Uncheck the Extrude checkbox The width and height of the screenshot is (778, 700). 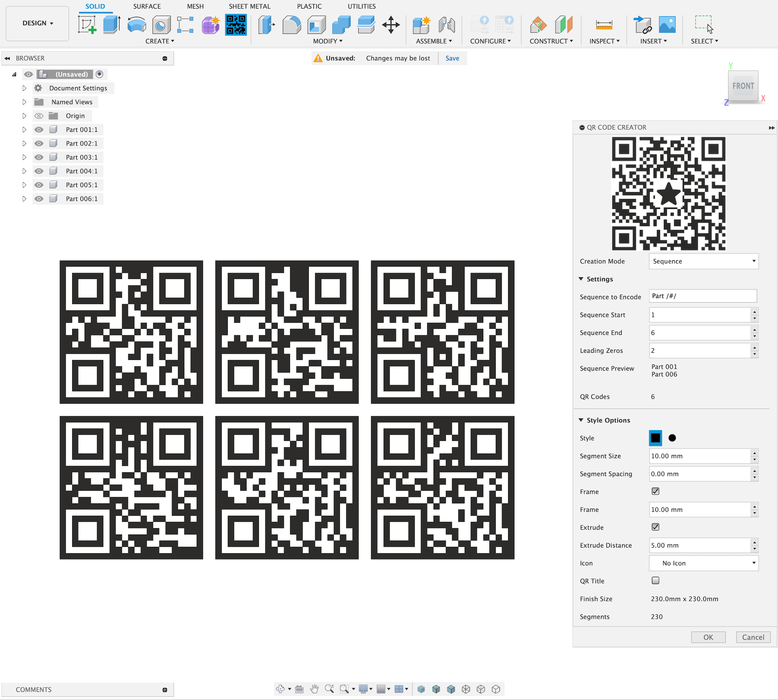point(655,527)
